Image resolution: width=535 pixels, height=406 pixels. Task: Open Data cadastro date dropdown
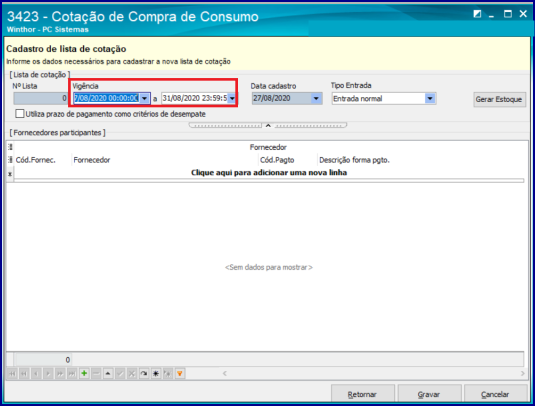[316, 99]
